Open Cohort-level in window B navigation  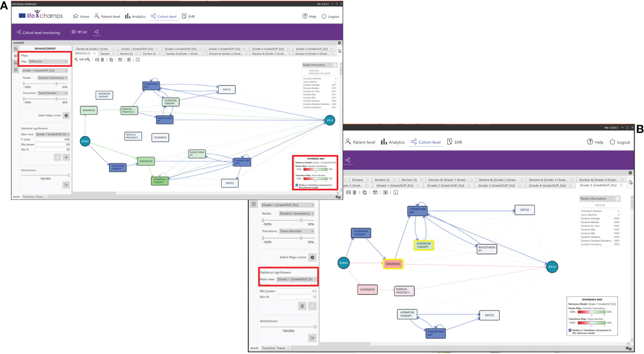click(426, 142)
